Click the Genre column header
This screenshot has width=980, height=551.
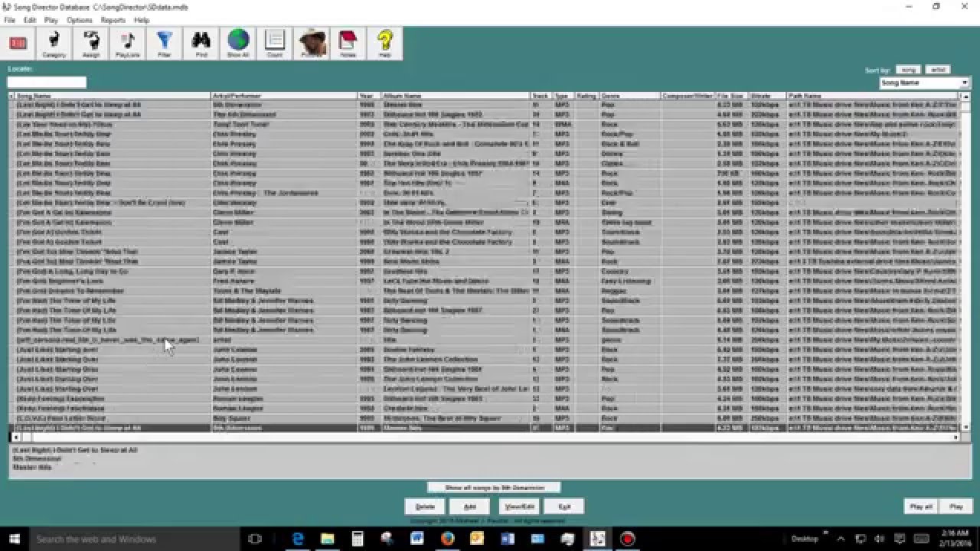(x=630, y=96)
